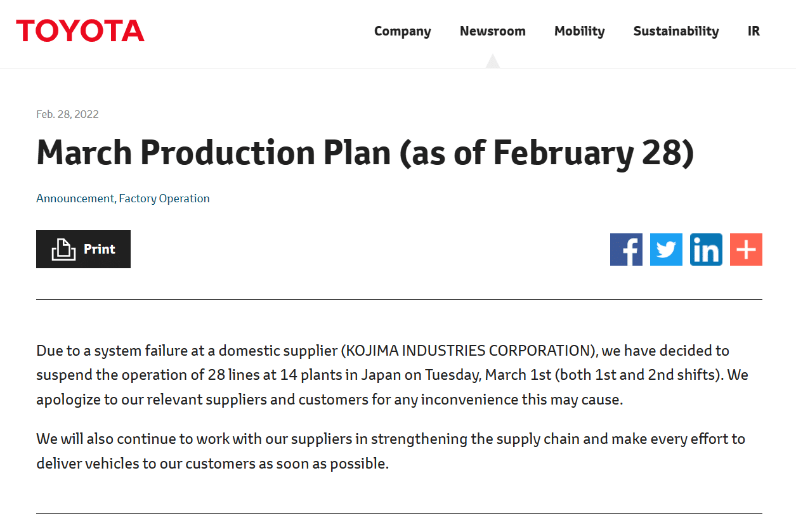Viewport: 796px width, 532px height.
Task: Open more sharing options via the plus icon
Action: pos(746,249)
